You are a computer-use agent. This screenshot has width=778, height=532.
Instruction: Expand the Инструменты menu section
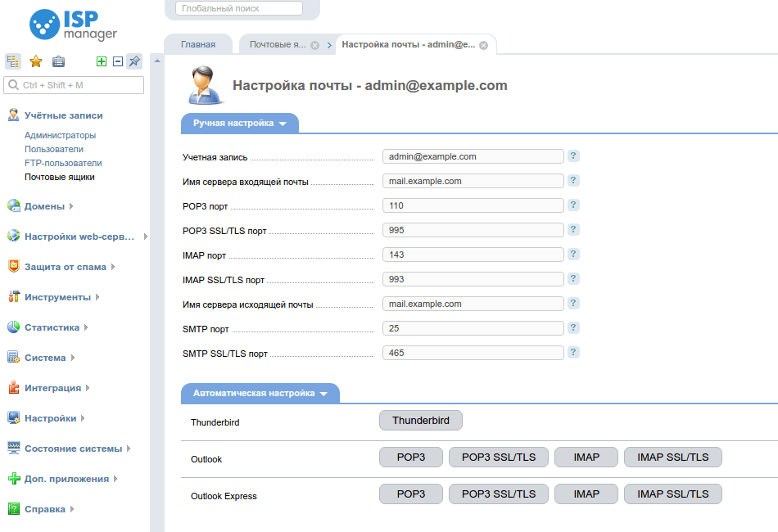(x=97, y=297)
